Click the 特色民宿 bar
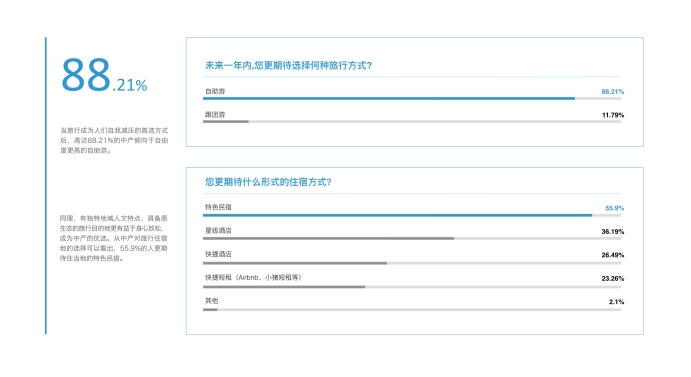Viewport: 691px width, 377px height. coord(412,215)
